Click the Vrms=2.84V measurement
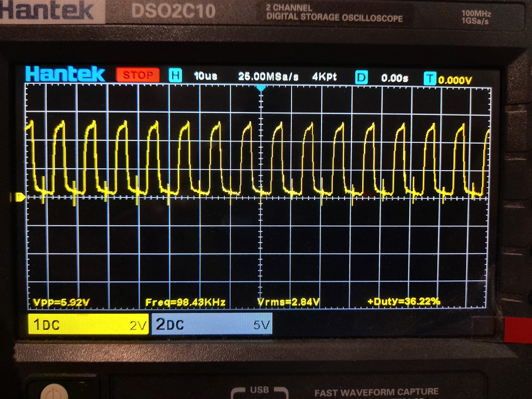Image resolution: width=532 pixels, height=399 pixels. tap(289, 302)
